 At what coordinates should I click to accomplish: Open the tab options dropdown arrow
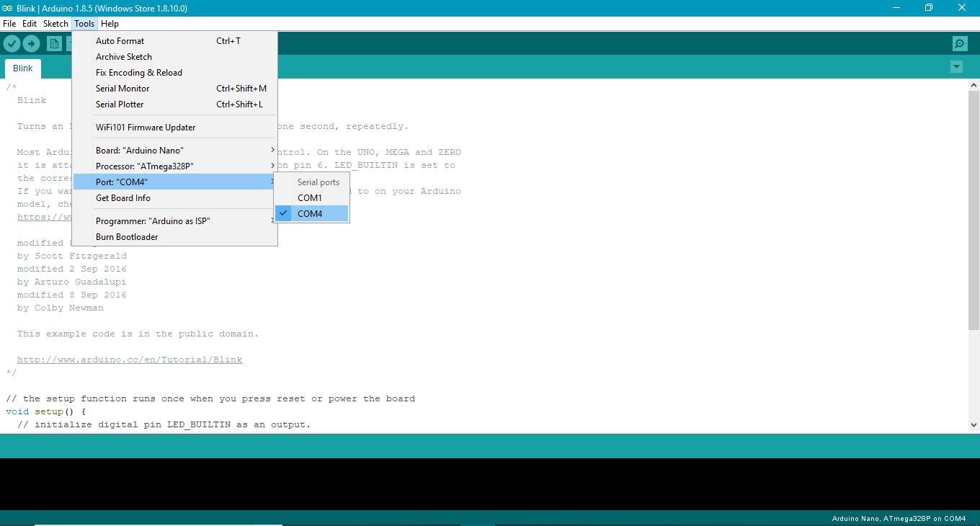pyautogui.click(x=957, y=66)
